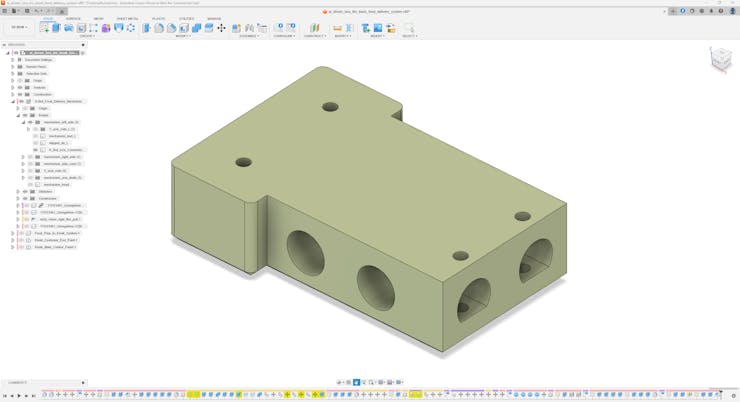Open the timeline settings gear

click(733, 395)
